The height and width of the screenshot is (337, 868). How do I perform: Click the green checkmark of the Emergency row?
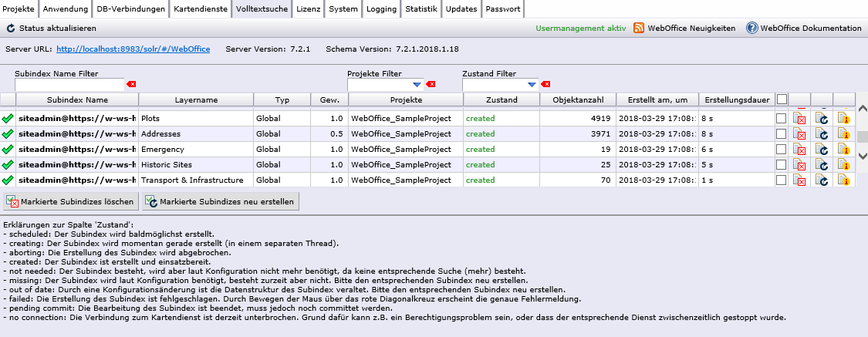click(x=8, y=150)
